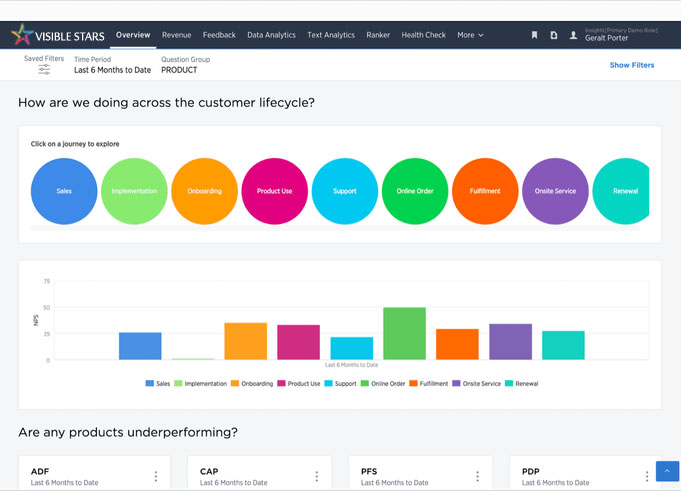Open the user profile icon
Viewport: 681px width, 491px height.
click(573, 35)
